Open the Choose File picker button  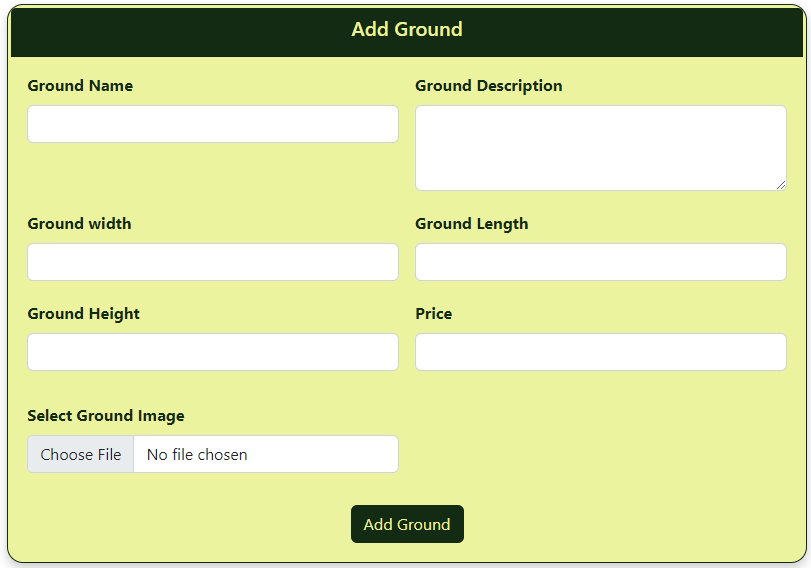[81, 454]
